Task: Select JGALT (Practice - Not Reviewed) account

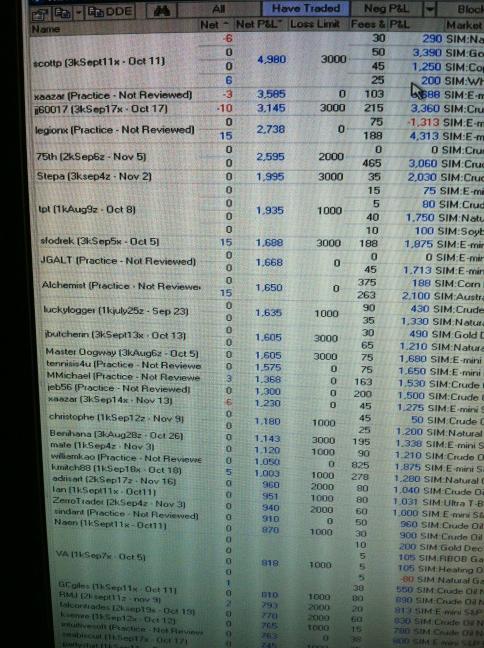Action: [118, 261]
